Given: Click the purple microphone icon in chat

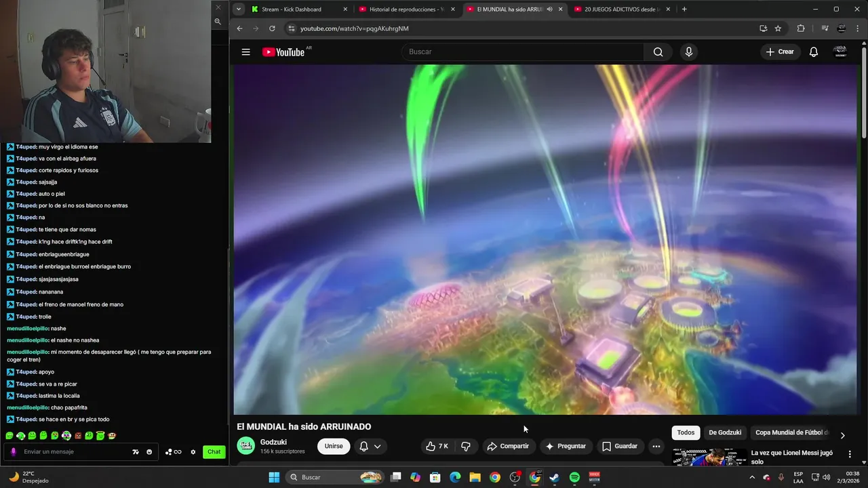Looking at the screenshot, I should (13, 452).
